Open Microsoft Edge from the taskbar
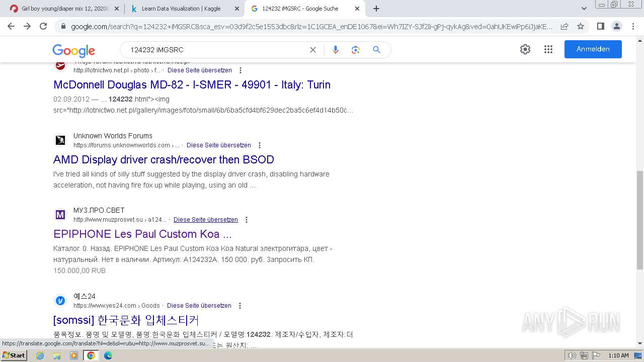Viewport: 644px width, 362px height. point(108,355)
